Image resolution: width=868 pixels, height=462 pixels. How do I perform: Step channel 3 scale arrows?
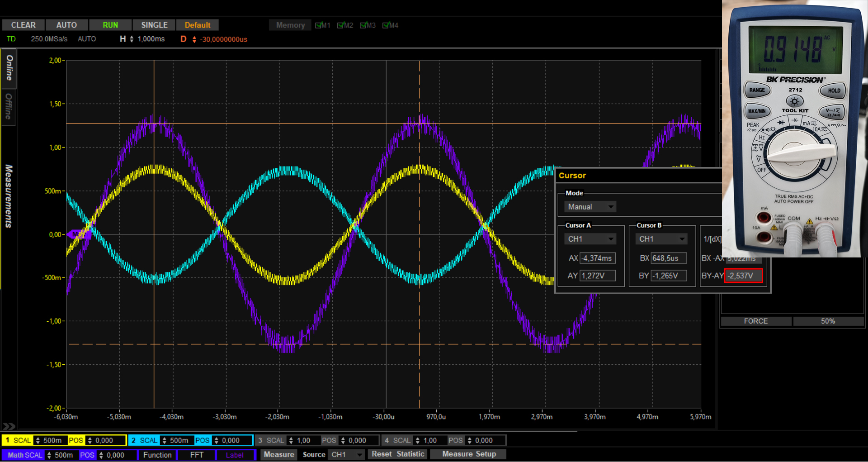tap(291, 440)
